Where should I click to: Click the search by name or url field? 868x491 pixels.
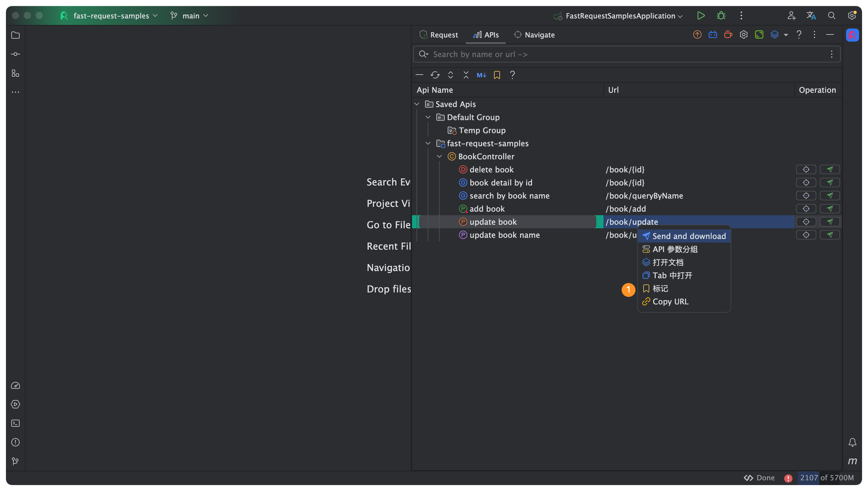pyautogui.click(x=624, y=54)
